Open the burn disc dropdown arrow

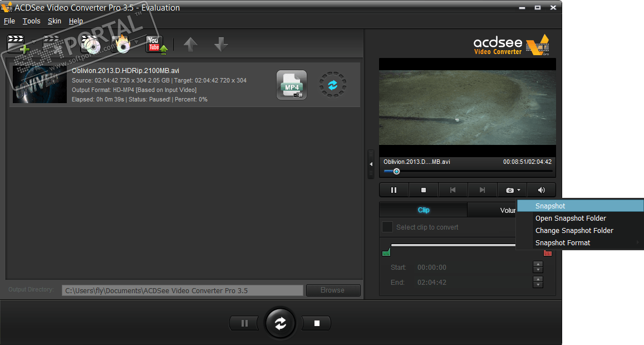pos(136,42)
